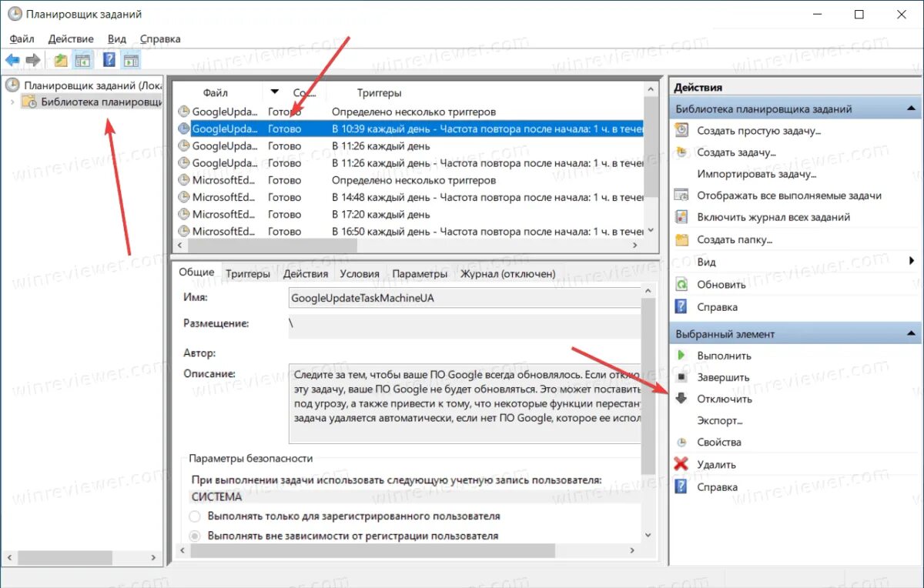The image size is (924, 588).
Task: Open the Файл menu
Action: tap(22, 38)
